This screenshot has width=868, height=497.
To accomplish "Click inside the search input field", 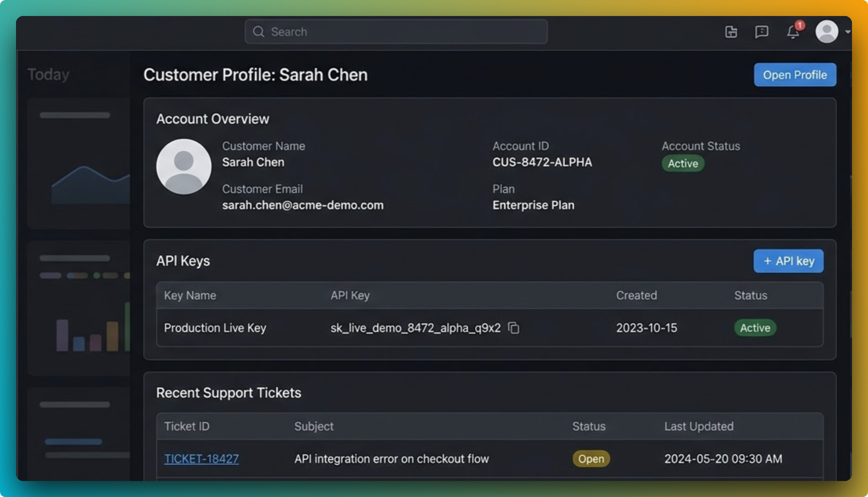I will [x=396, y=32].
